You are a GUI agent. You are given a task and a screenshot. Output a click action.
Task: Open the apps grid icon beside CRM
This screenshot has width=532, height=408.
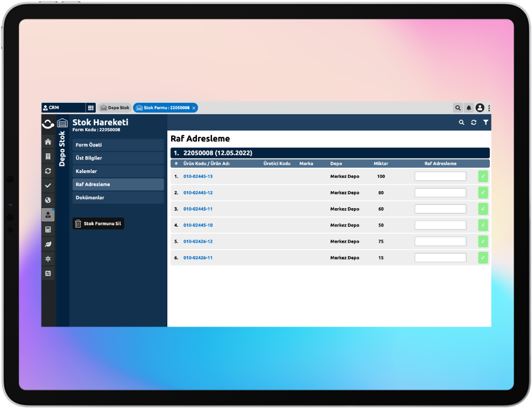tap(91, 108)
